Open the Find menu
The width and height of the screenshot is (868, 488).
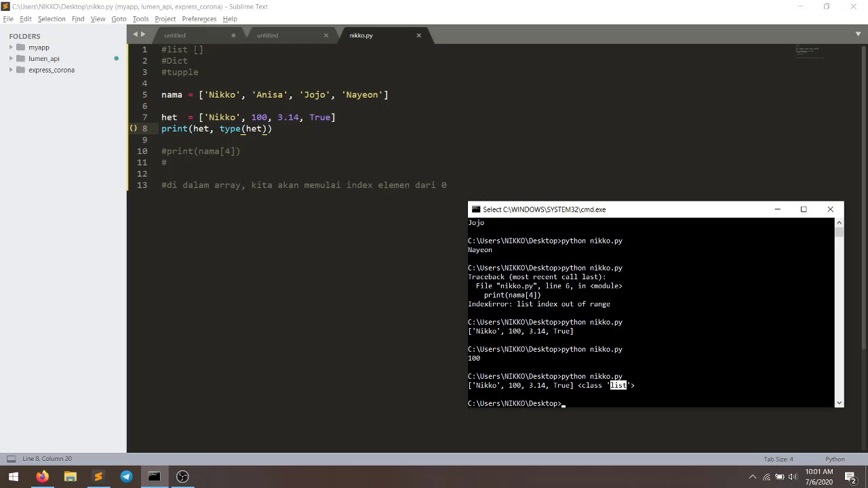point(78,19)
